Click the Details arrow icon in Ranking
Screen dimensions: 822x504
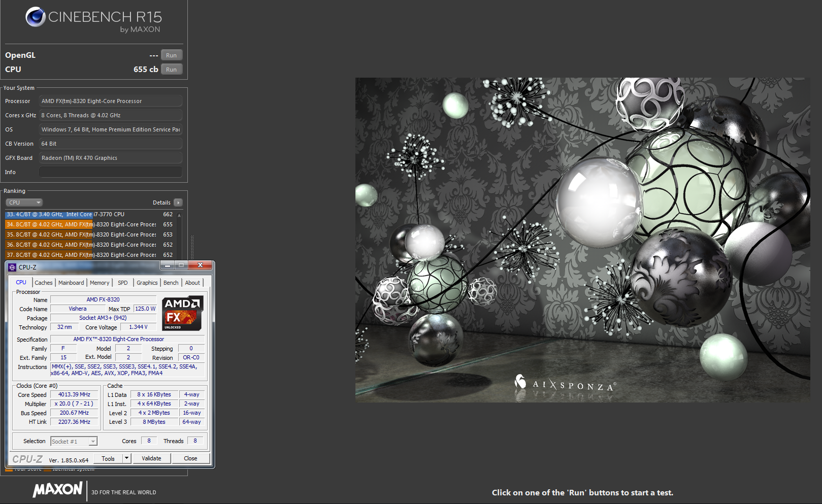[x=178, y=203]
